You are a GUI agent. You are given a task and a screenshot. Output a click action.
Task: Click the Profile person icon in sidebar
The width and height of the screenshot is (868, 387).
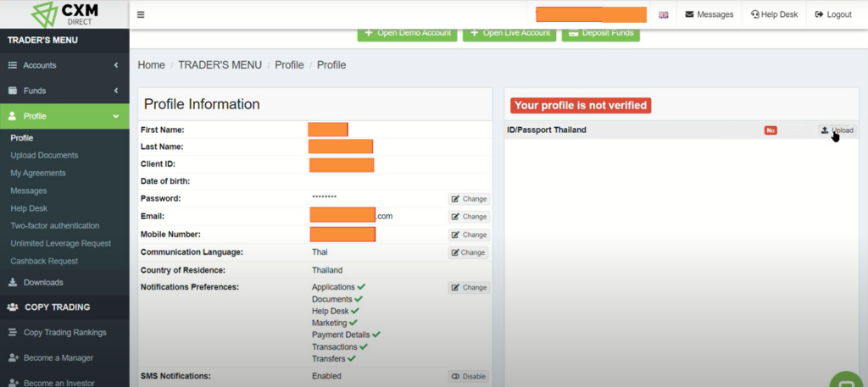point(12,116)
